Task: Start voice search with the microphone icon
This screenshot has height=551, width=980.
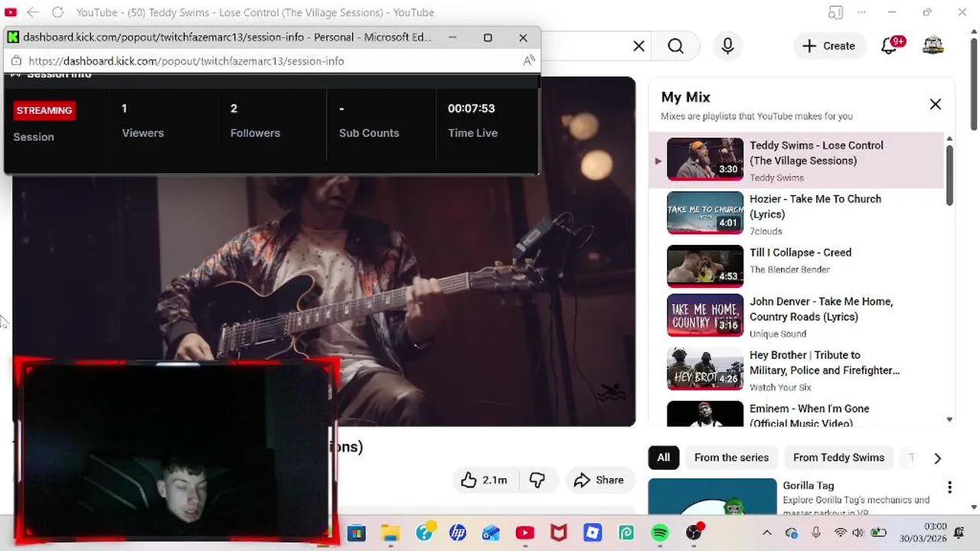Action: [727, 46]
